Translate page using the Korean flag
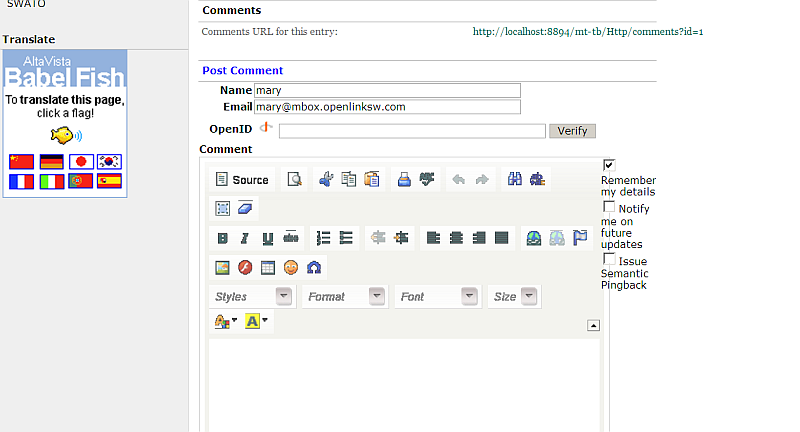This screenshot has height=432, width=800. coord(110,162)
